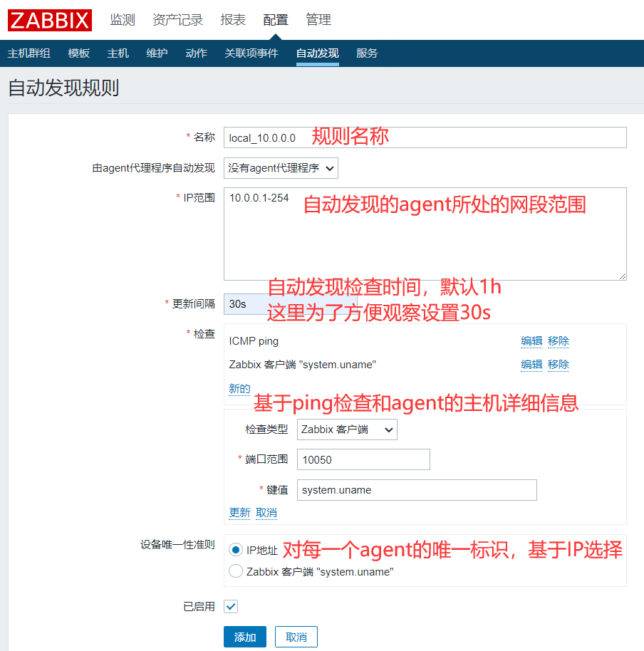
Task: Remove the Zabbix 客户端 system.uname check
Action: coord(559,365)
